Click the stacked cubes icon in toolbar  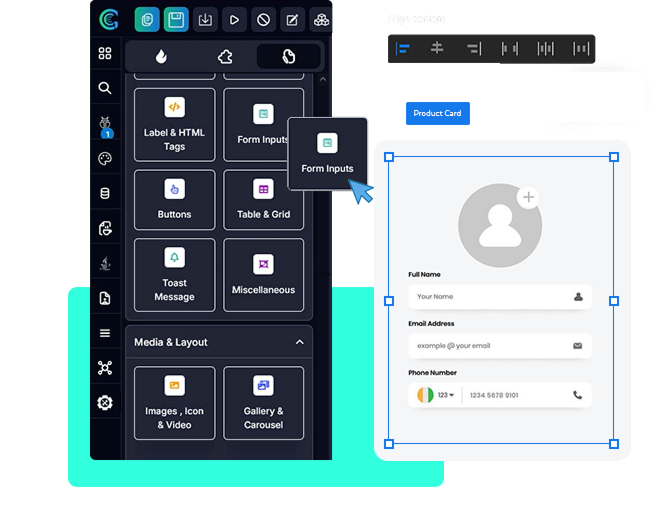click(321, 19)
